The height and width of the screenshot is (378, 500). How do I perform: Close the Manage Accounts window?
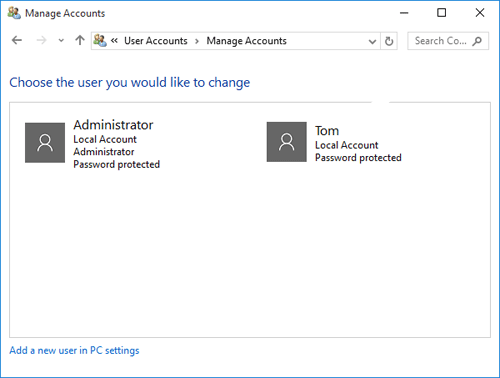480,13
